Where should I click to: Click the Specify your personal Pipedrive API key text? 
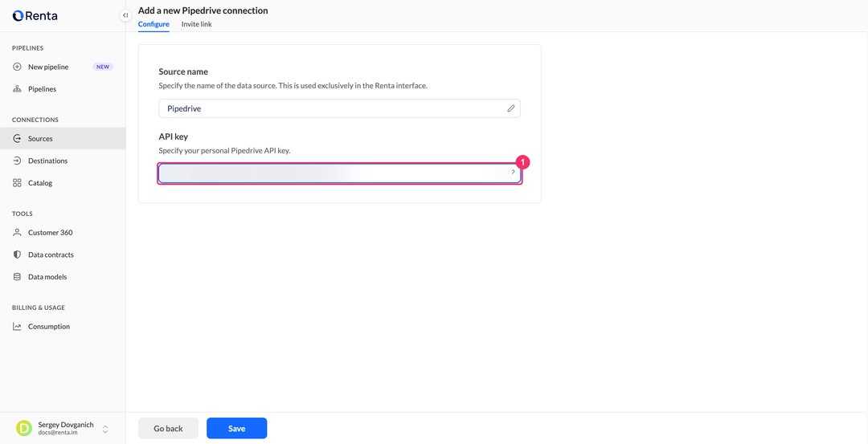pos(224,151)
